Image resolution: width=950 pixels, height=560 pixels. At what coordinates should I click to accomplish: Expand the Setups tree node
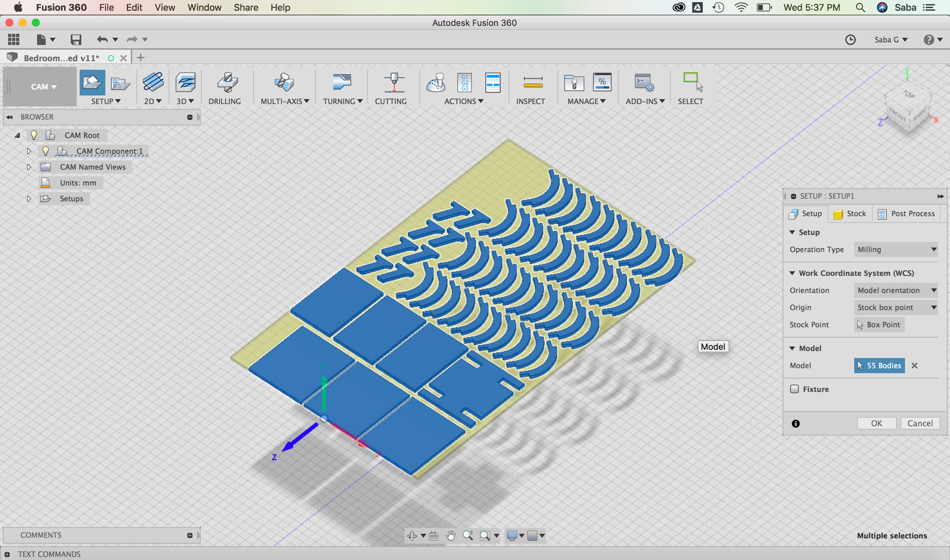point(29,198)
